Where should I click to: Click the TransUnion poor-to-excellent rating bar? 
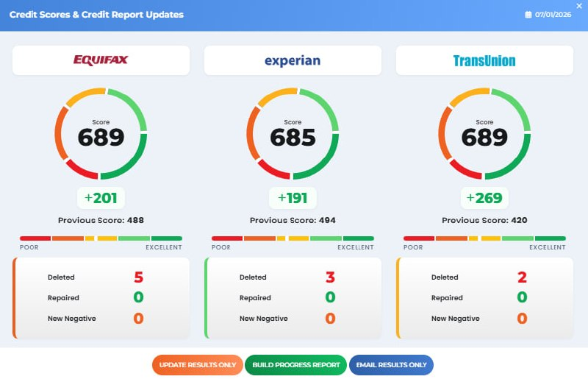pos(484,238)
